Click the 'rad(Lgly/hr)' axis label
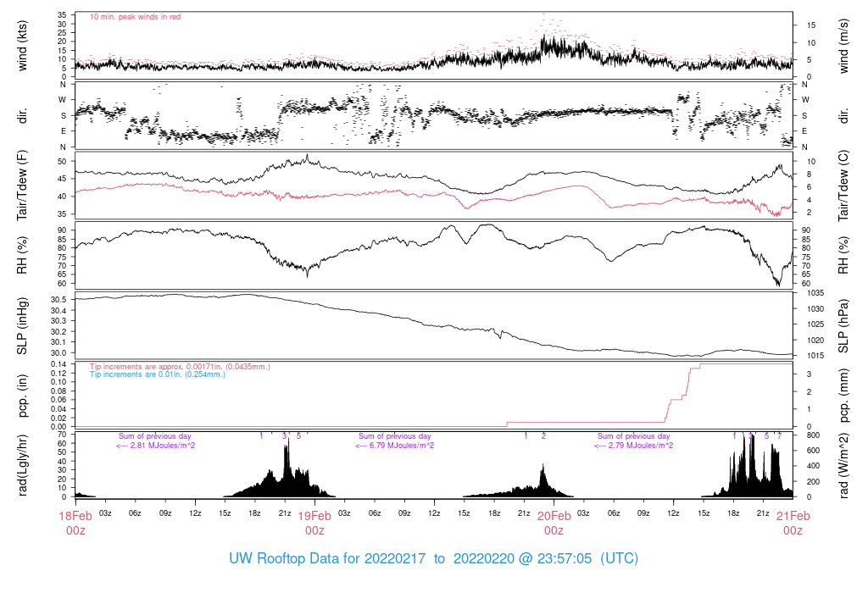 (x=22, y=465)
